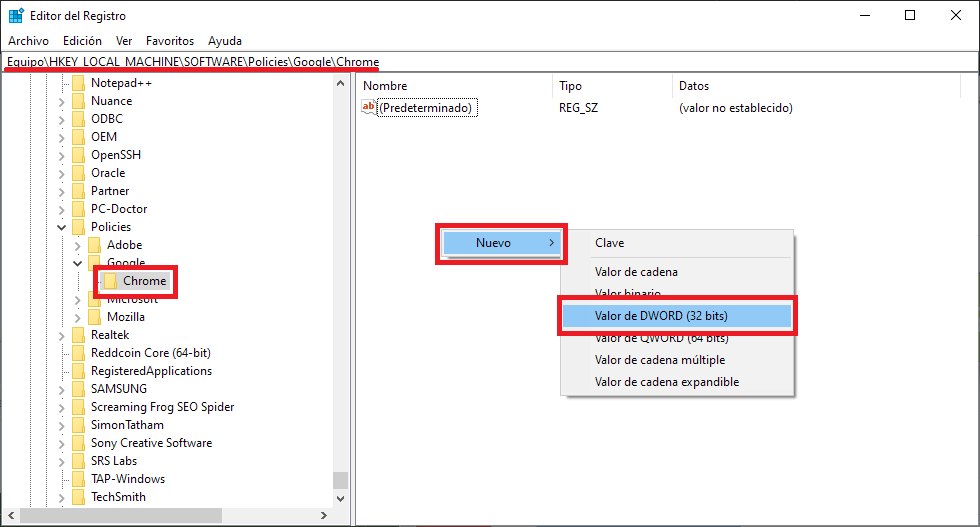Click the Realtek folder icon
This screenshot has height=527, width=980.
(78, 335)
